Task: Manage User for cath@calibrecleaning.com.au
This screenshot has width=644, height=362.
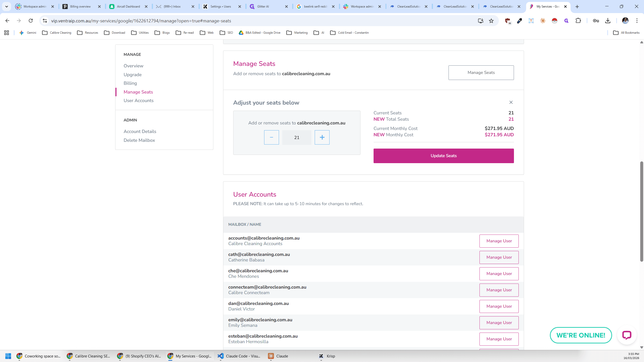Action: point(499,257)
